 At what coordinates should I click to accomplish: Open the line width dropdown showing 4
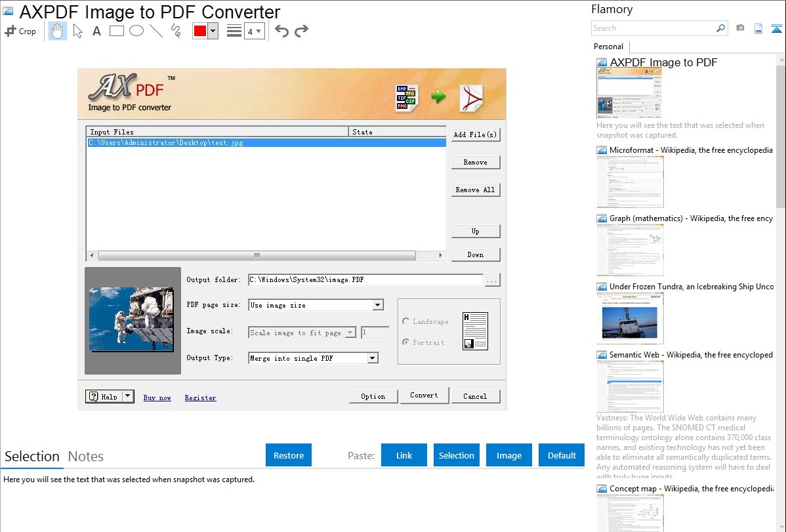[x=254, y=31]
